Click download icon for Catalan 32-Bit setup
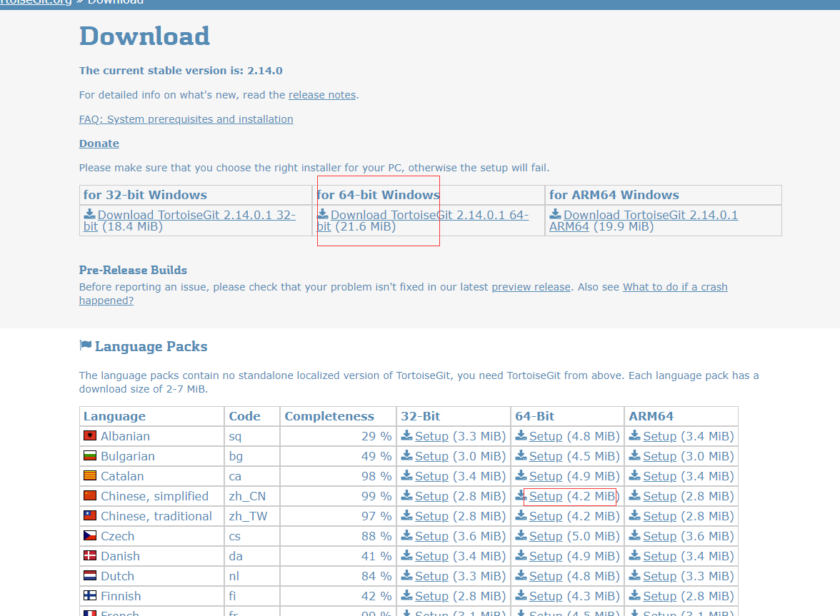 pyautogui.click(x=407, y=476)
